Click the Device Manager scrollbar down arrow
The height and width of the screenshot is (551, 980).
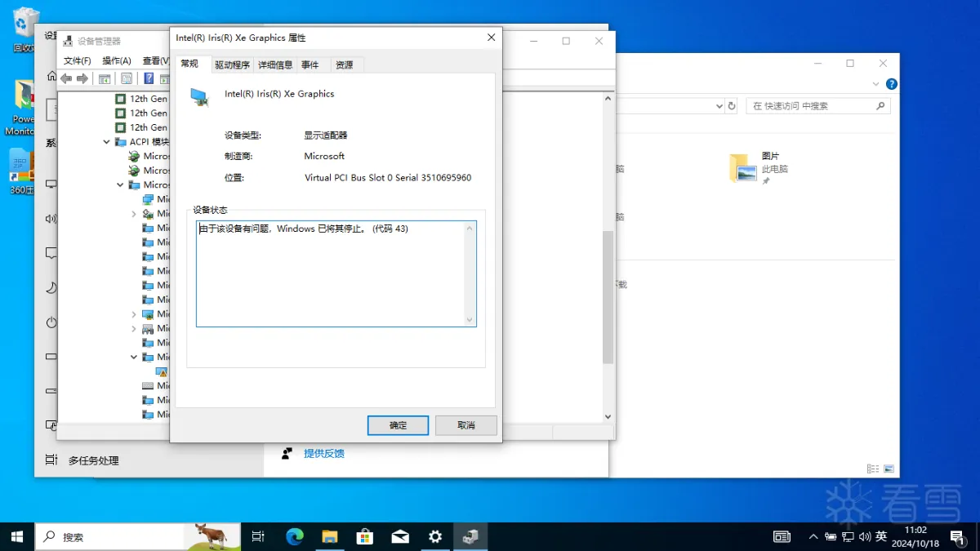pos(608,416)
